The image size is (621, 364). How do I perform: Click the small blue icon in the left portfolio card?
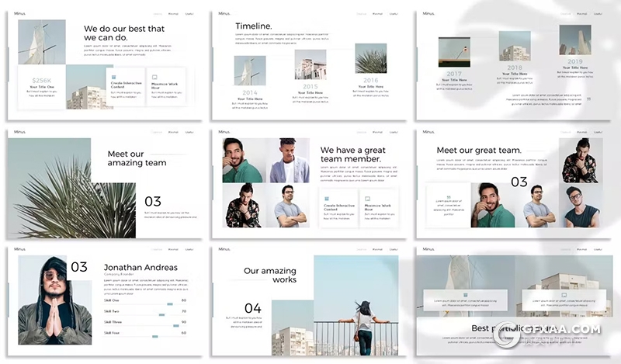465,295
